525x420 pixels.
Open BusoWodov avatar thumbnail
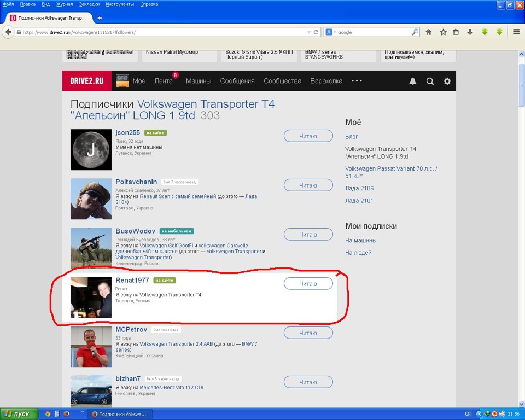[x=91, y=248]
